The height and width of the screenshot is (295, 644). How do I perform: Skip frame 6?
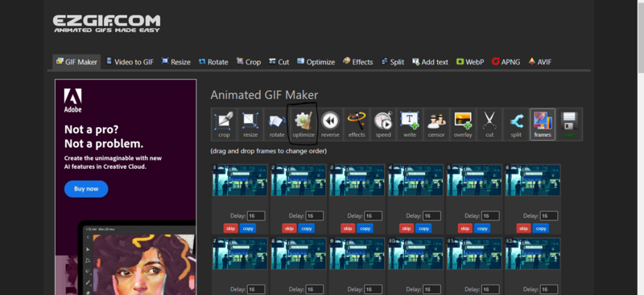pos(524,228)
